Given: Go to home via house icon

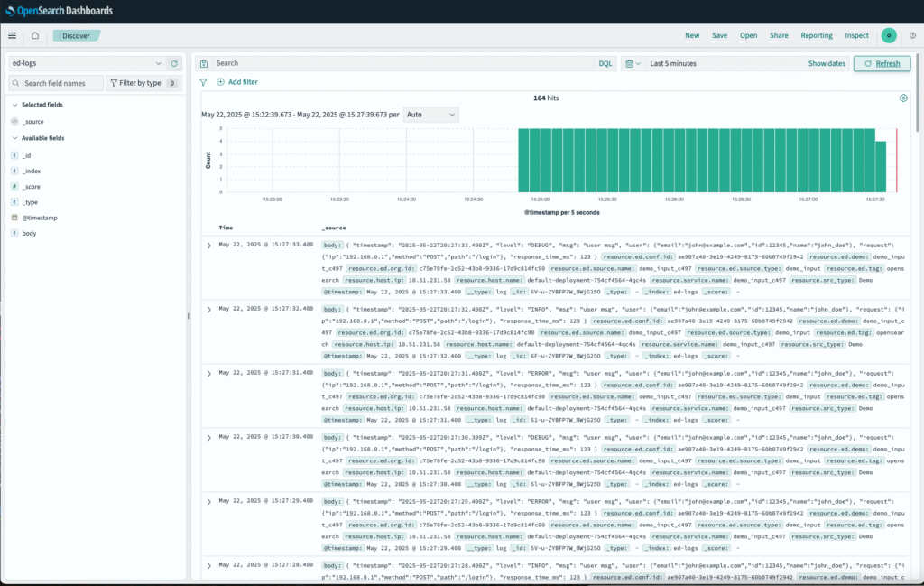Looking at the screenshot, I should pyautogui.click(x=34, y=35).
